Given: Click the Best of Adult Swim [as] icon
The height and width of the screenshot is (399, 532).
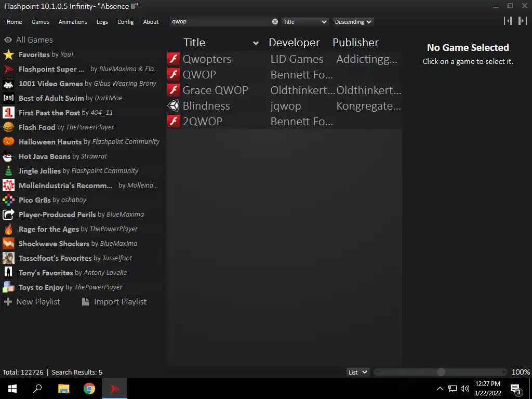Looking at the screenshot, I should 8,98.
